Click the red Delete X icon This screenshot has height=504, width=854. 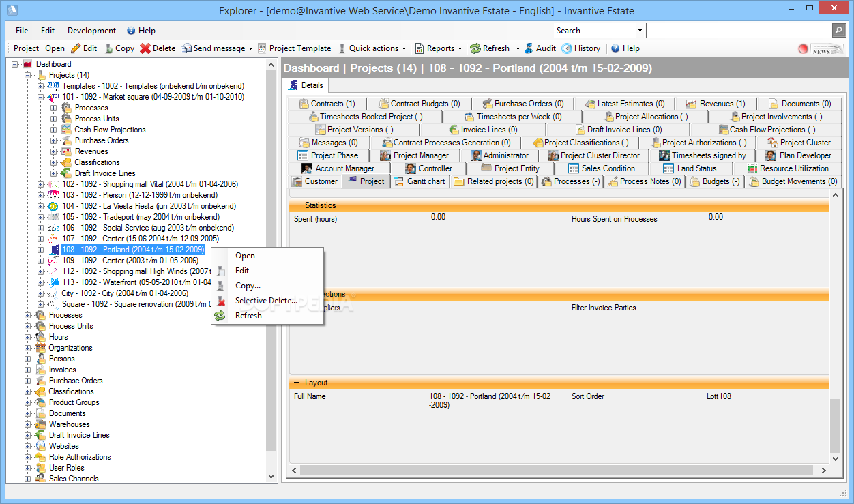click(x=145, y=48)
